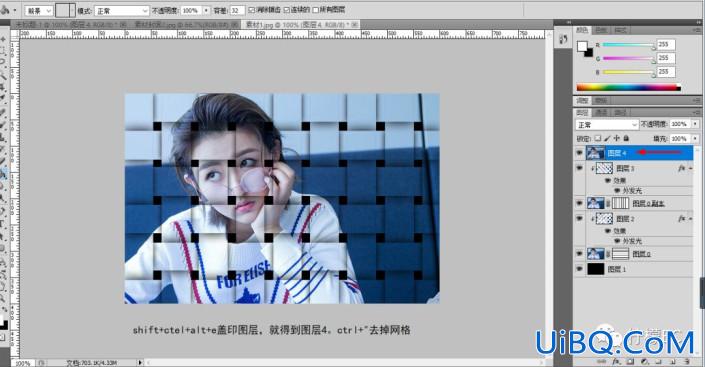Open the layer 填充 fill arrow
Screen dimensions: 705x367
(x=695, y=139)
